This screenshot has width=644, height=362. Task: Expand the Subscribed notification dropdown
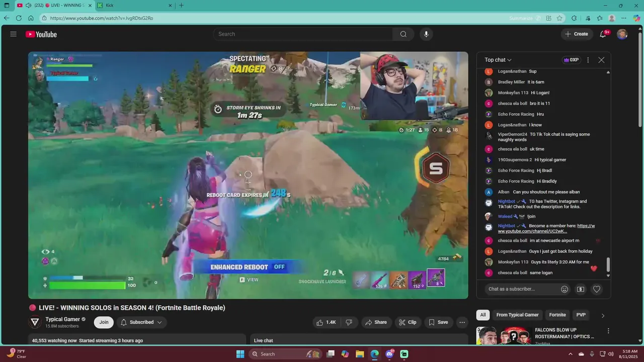click(142, 322)
